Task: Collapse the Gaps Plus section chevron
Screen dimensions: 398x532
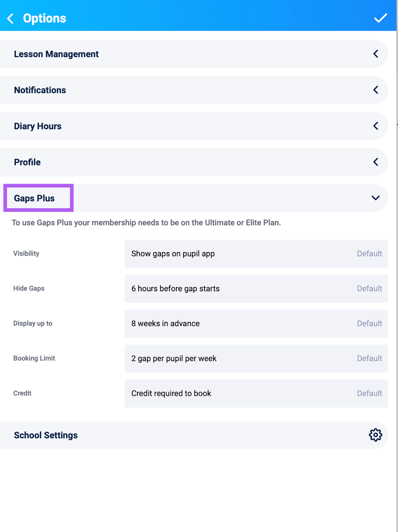Action: [376, 198]
